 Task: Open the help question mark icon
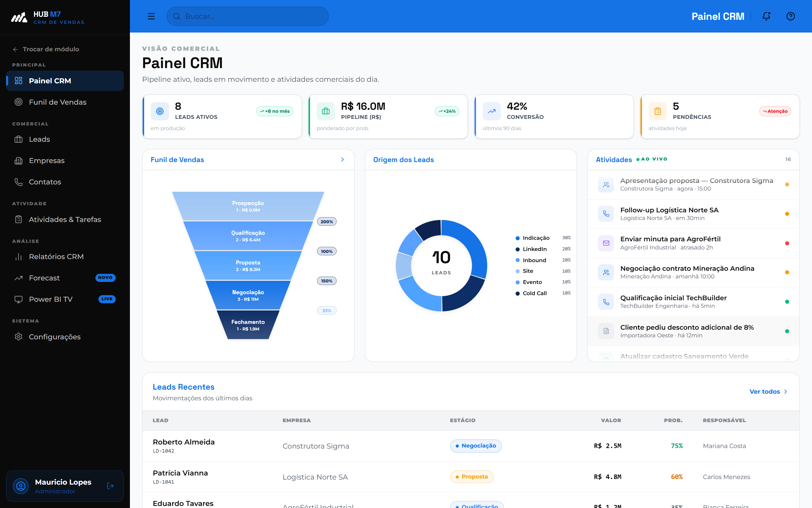click(790, 16)
